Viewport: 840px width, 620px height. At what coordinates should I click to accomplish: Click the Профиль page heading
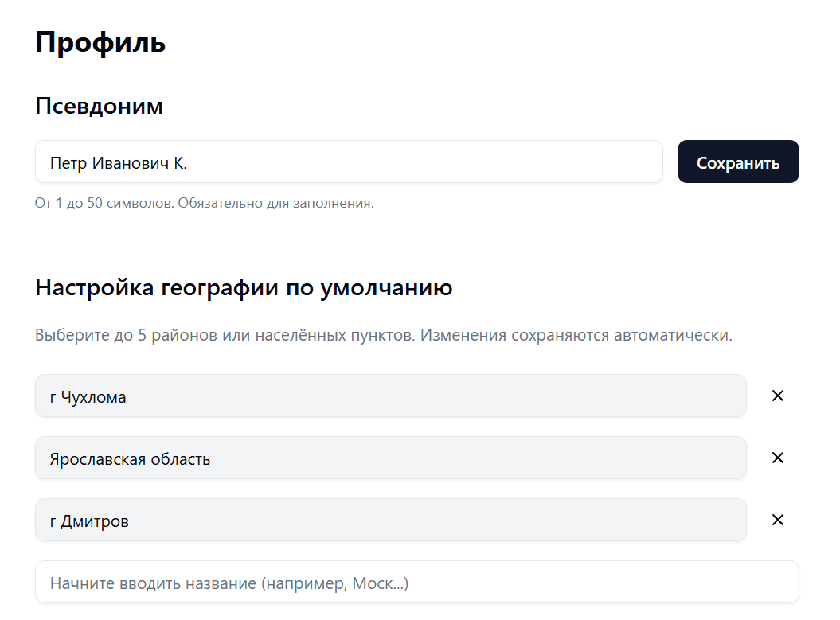click(x=100, y=43)
